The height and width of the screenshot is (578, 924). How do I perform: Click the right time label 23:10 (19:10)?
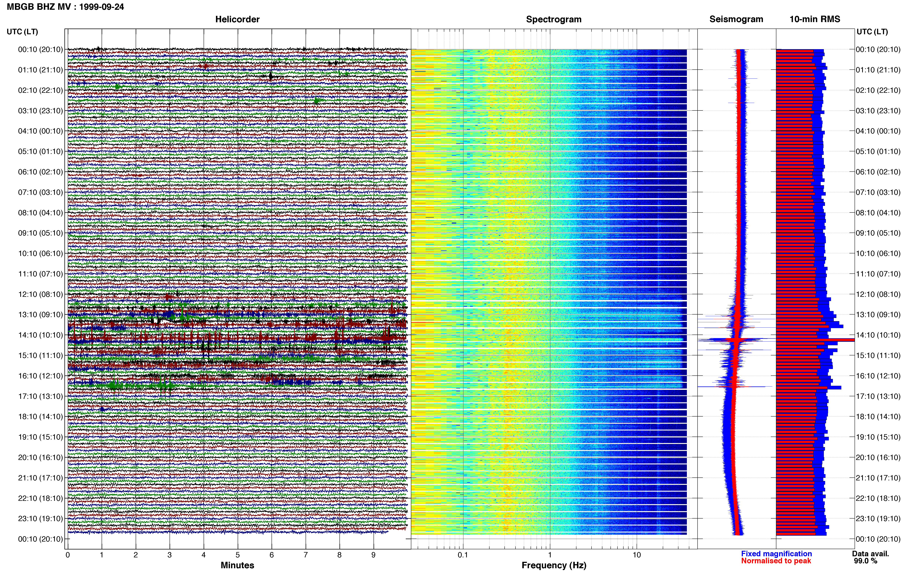[878, 518]
